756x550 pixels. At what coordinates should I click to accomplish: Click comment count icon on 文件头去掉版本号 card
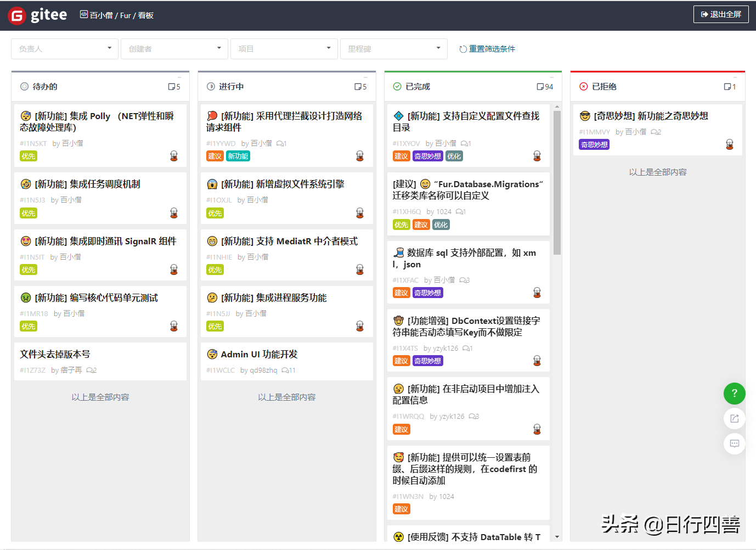click(x=90, y=371)
